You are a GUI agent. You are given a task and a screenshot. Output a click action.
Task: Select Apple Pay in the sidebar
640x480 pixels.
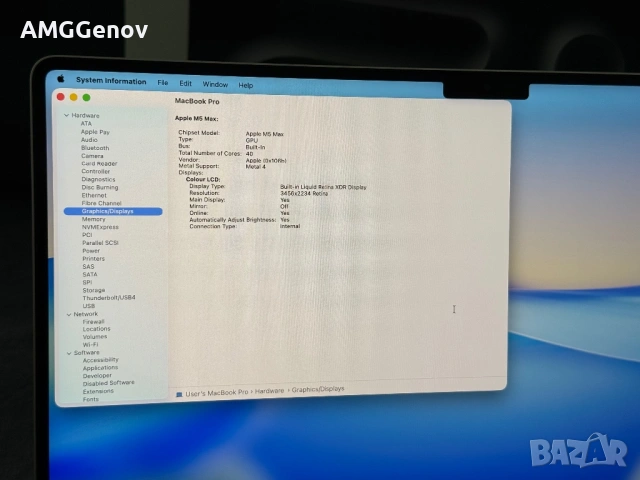click(95, 132)
